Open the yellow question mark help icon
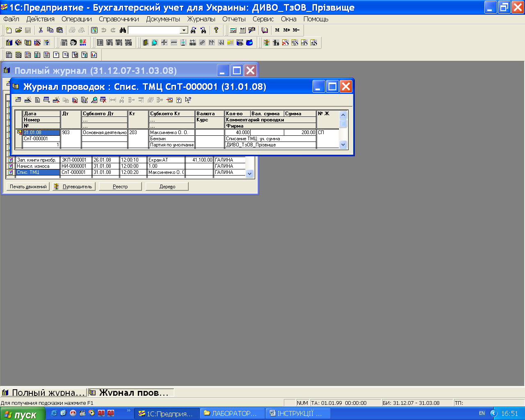 pyautogui.click(x=216, y=30)
